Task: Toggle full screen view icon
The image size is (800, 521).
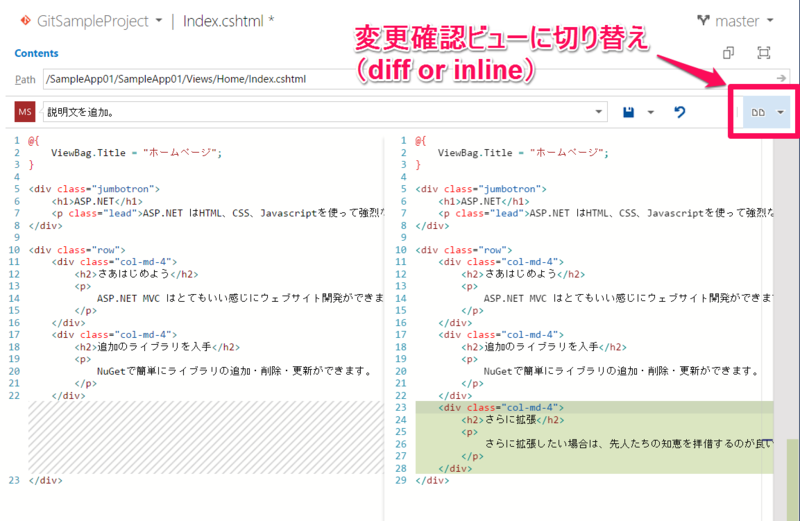Action: coord(763,53)
